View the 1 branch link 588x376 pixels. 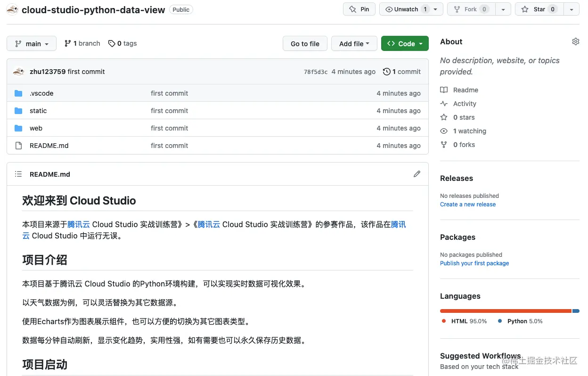coord(82,43)
